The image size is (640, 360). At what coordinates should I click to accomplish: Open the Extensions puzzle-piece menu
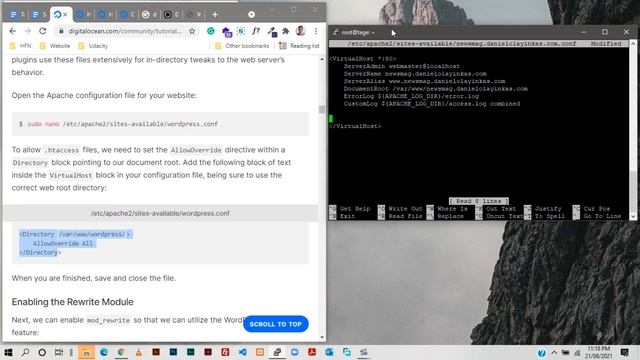[286, 31]
